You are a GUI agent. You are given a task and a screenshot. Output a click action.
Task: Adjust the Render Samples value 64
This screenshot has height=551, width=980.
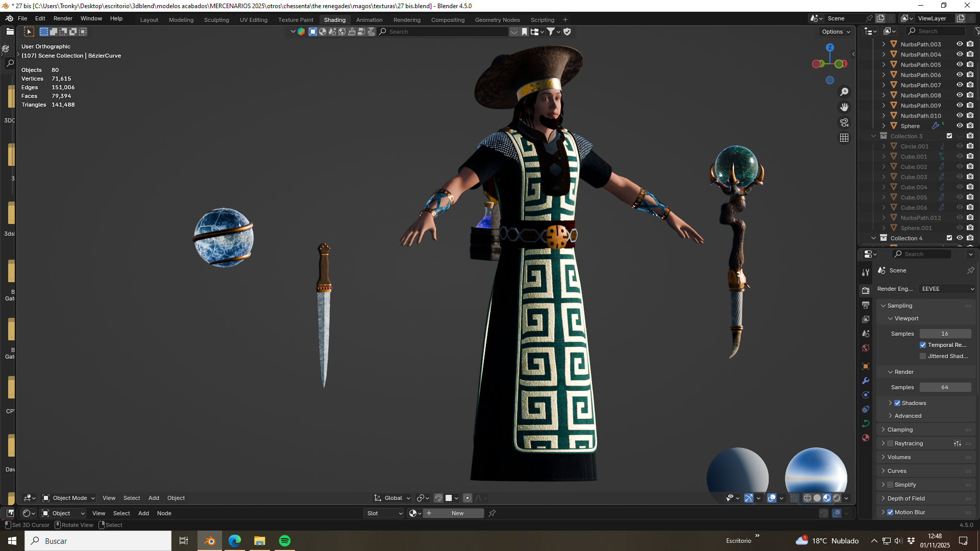point(945,387)
